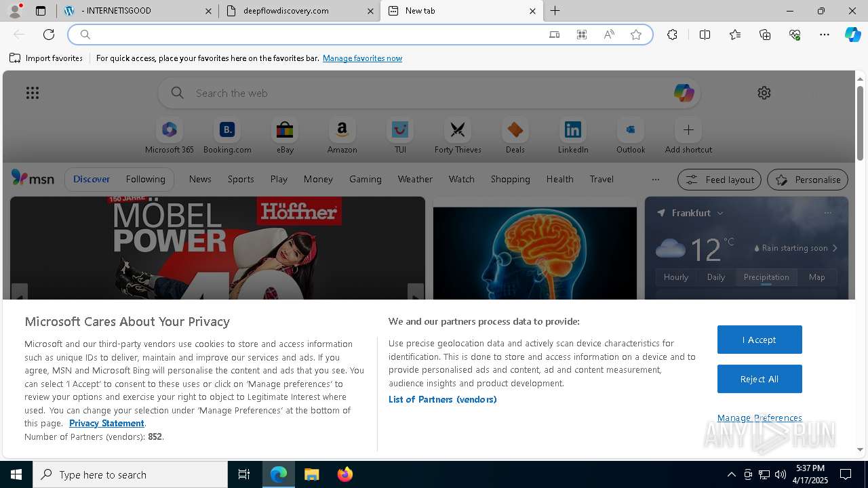868x488 pixels.
Task: Click Copilot icon in web search box
Action: pos(684,93)
